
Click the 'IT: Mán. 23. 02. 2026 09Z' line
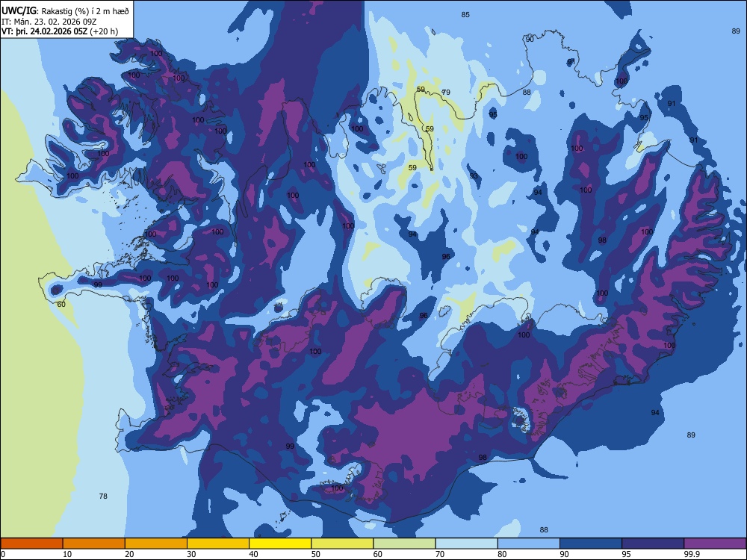(49, 22)
